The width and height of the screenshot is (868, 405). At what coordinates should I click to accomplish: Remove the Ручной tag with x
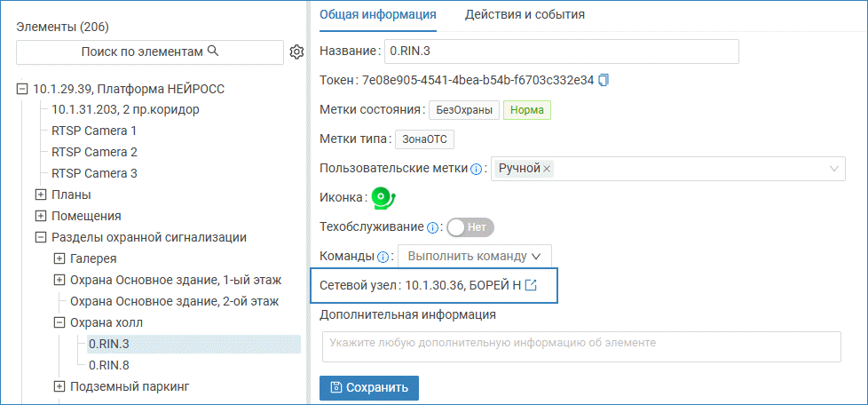pyautogui.click(x=547, y=169)
